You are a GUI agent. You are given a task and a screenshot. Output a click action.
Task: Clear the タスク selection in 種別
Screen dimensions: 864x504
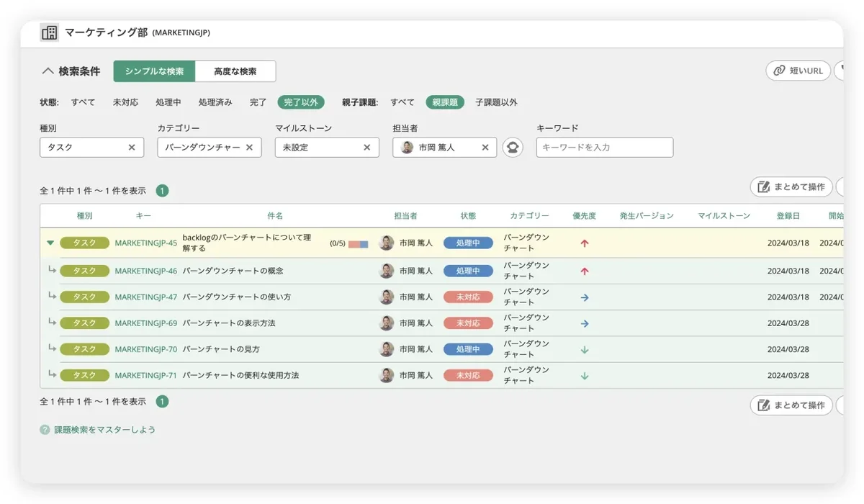click(132, 147)
